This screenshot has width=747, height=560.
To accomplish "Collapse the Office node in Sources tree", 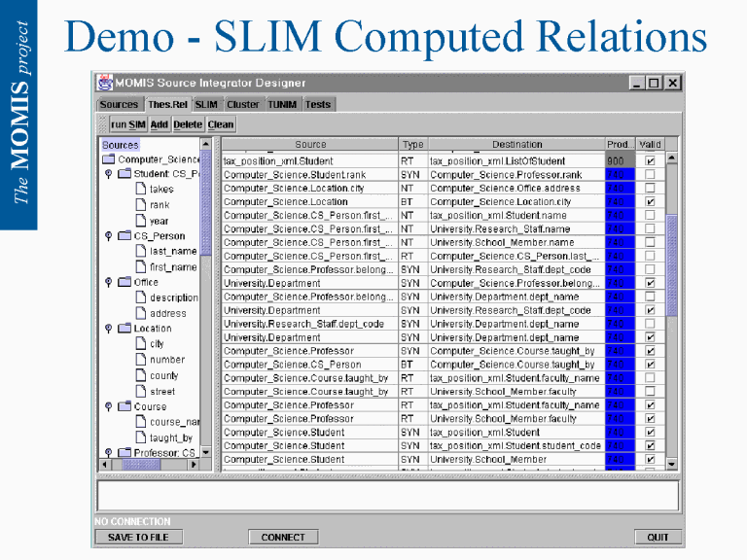I will point(108,282).
